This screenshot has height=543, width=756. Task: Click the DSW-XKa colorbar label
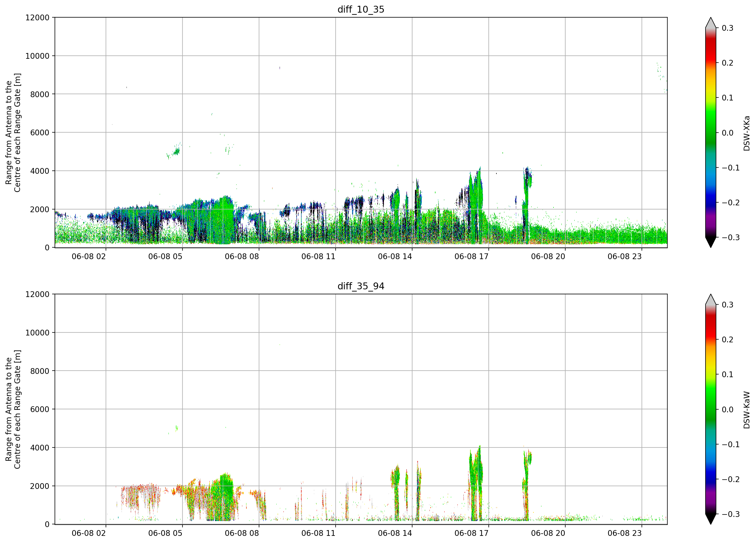click(x=746, y=133)
